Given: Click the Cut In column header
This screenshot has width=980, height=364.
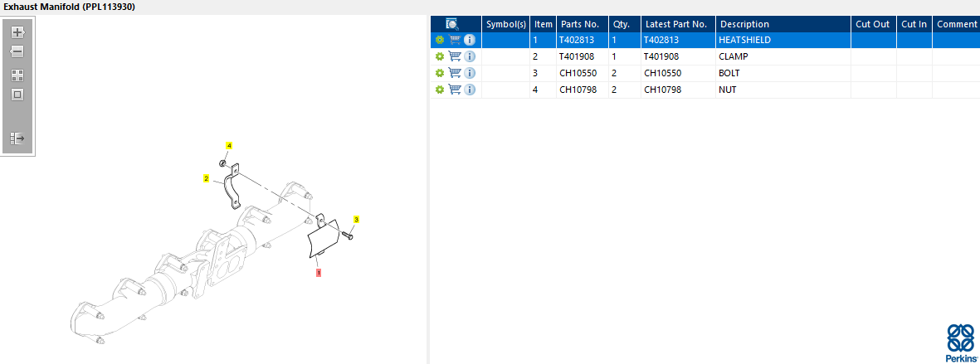Looking at the screenshot, I should (x=914, y=24).
